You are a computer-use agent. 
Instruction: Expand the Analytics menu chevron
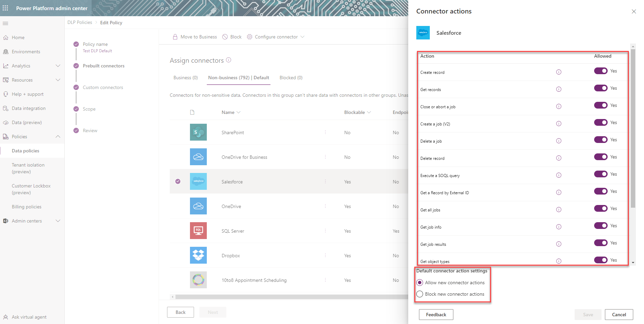pos(58,66)
